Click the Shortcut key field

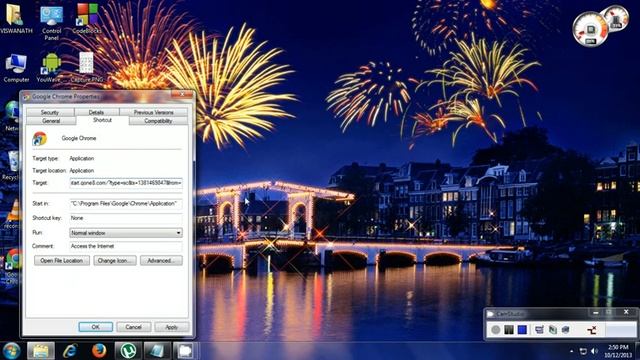tap(126, 218)
